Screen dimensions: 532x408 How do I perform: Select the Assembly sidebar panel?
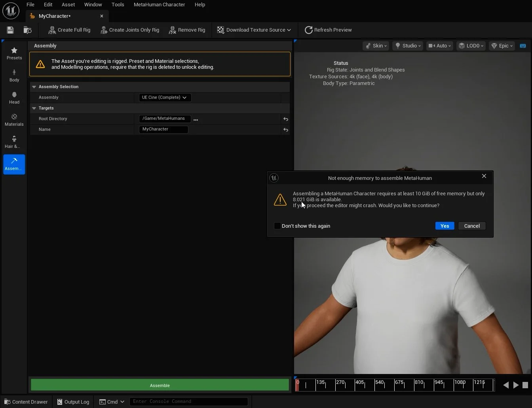click(x=14, y=164)
